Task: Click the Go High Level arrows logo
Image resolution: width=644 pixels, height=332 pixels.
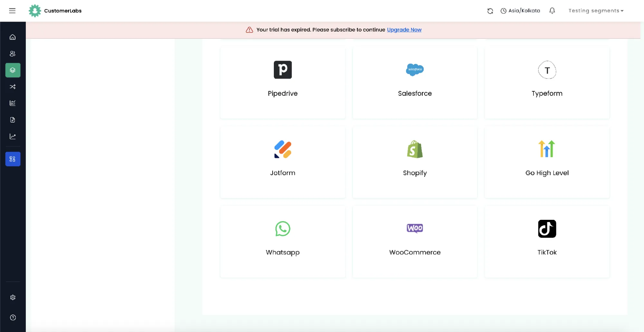Action: click(x=547, y=149)
